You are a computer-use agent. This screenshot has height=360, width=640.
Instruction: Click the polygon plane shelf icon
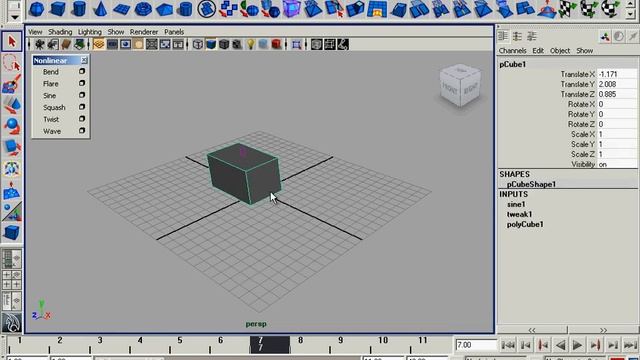121,9
